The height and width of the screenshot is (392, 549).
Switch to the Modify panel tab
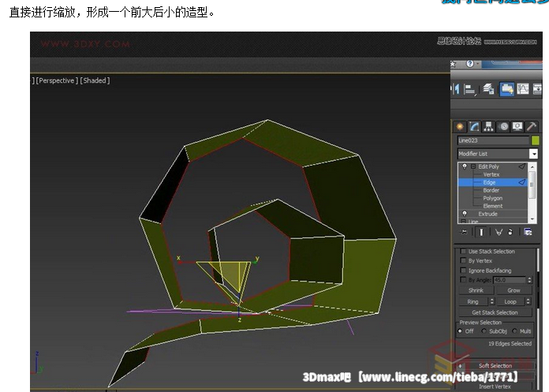474,127
